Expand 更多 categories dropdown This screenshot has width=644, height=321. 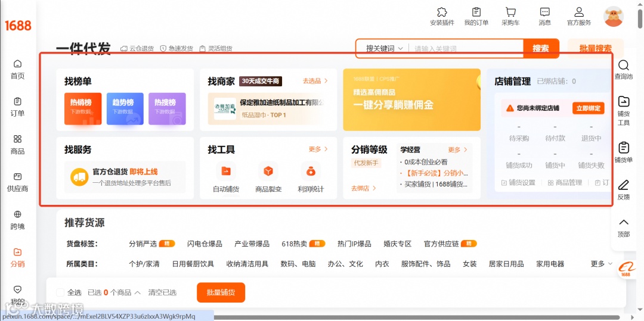[601, 264]
